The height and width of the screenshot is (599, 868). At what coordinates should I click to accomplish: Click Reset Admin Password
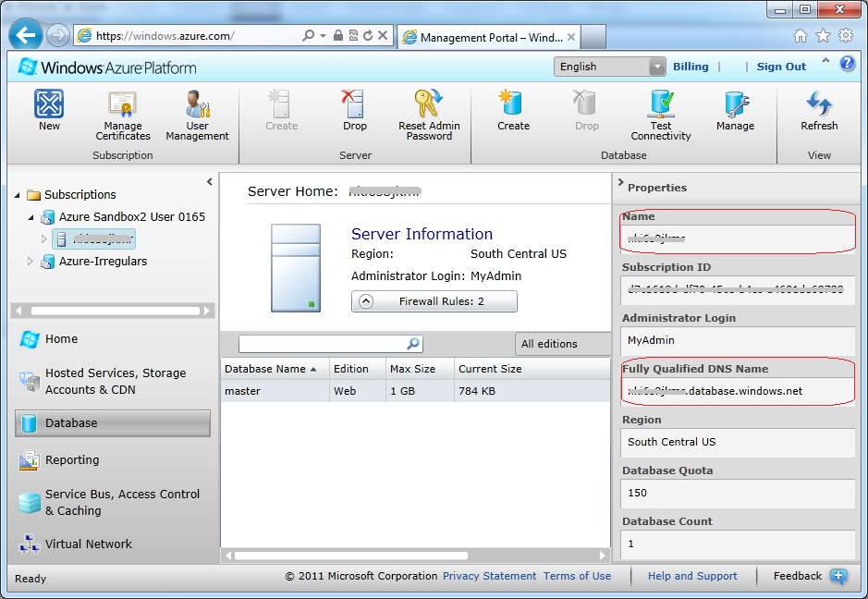(429, 116)
